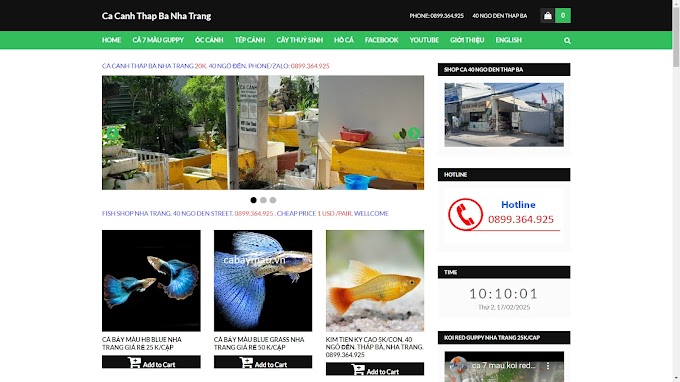Click the main slideshow banner image
Screen dimensions: 680x382
263,133
